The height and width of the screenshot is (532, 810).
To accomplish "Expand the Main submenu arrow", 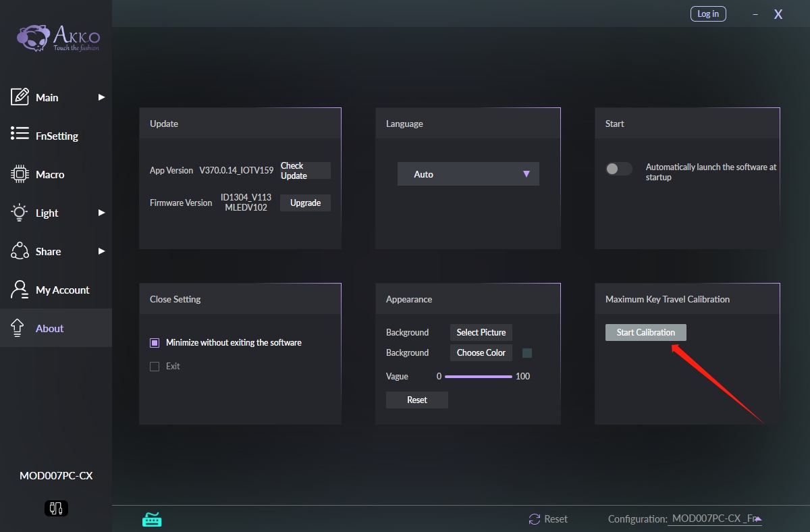I will (x=101, y=97).
